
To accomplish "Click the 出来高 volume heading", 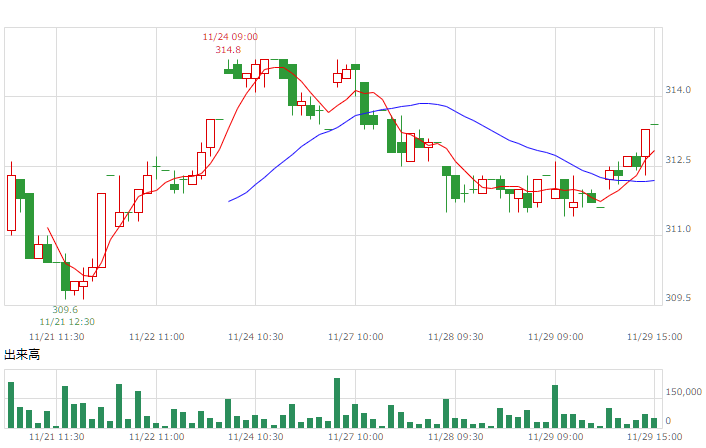I will 22,355.
